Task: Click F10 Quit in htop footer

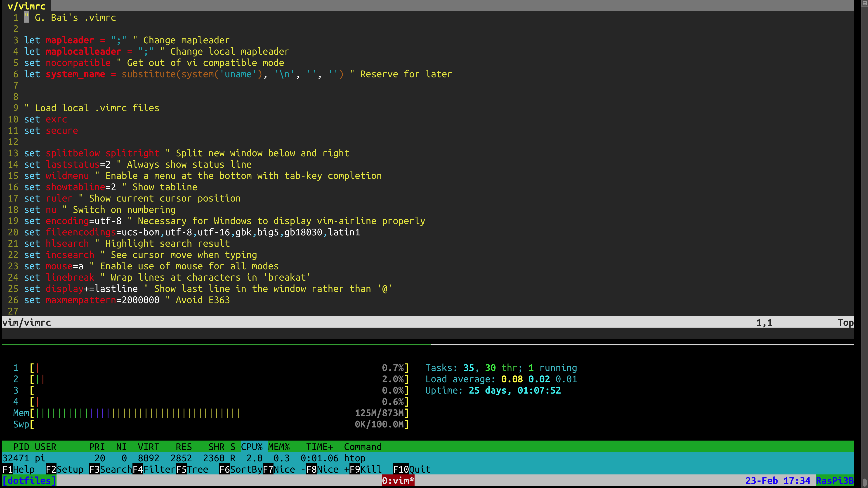Action: click(x=412, y=469)
